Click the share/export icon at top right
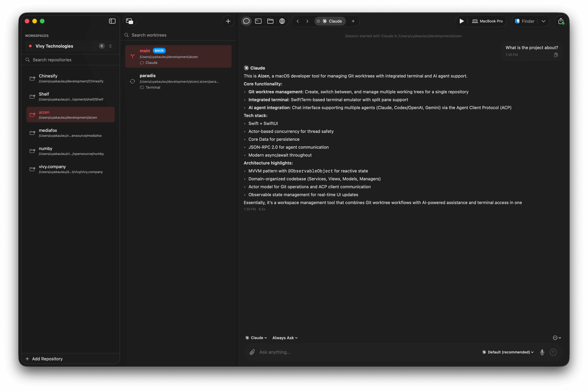Viewport: 588px width, 391px height. pyautogui.click(x=561, y=21)
